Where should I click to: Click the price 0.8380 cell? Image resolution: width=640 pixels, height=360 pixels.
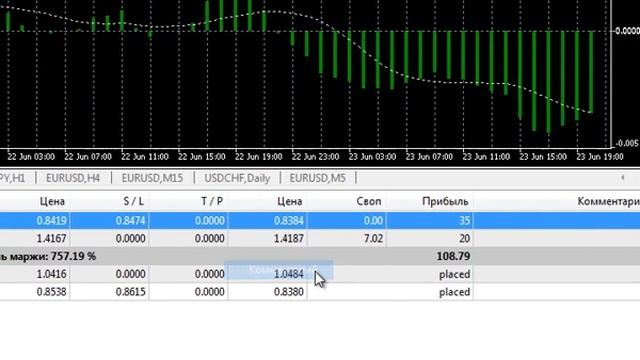[x=289, y=292]
